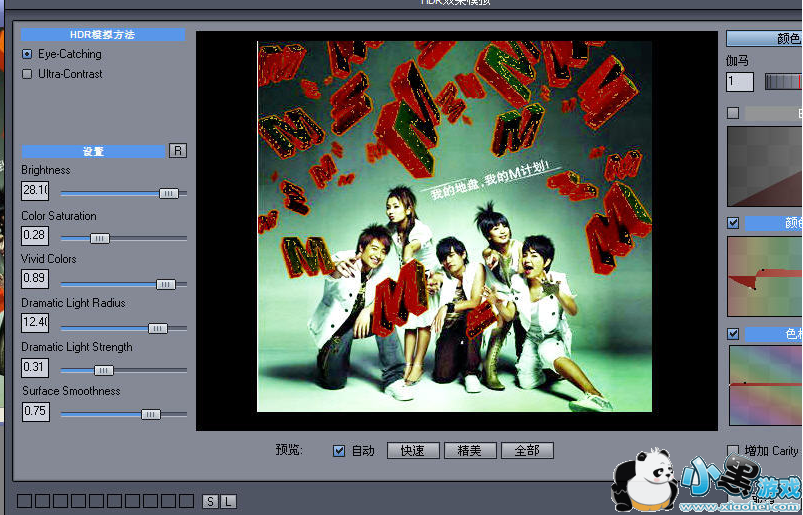Image resolution: width=803 pixels, height=515 pixels.
Task: Toggle the checked 颜色 curve checkbox
Action: pos(733,223)
